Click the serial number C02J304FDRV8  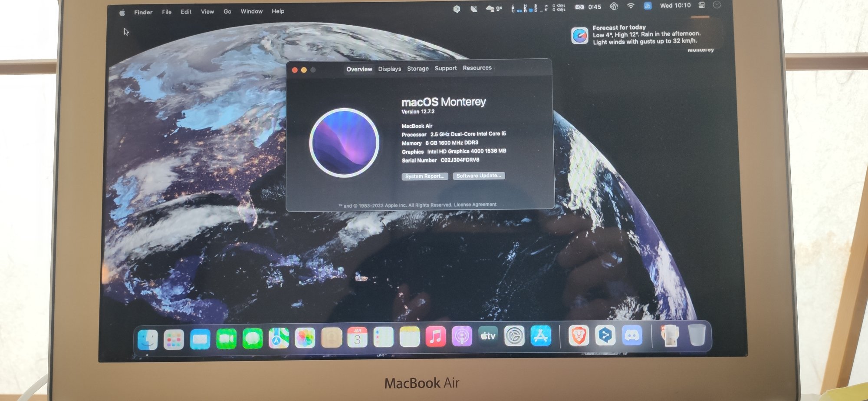point(460,160)
